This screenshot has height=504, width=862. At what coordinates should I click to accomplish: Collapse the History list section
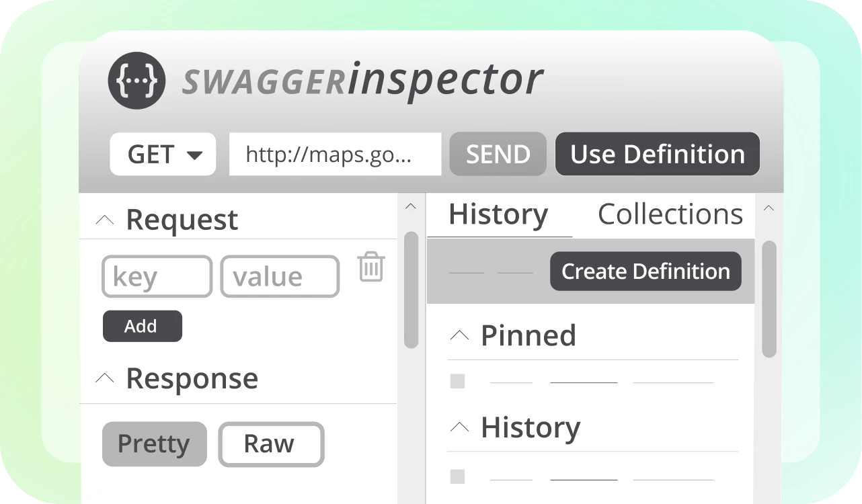pyautogui.click(x=459, y=427)
